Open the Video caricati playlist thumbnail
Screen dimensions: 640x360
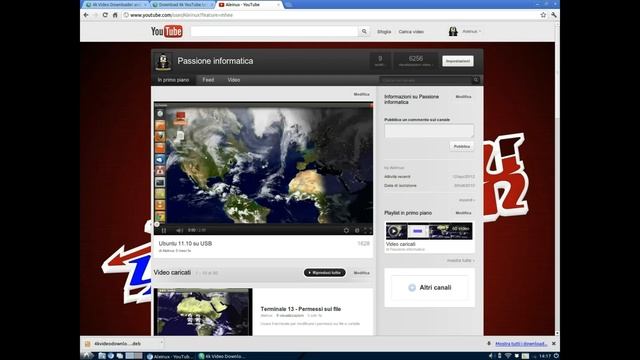pyautogui.click(x=429, y=231)
